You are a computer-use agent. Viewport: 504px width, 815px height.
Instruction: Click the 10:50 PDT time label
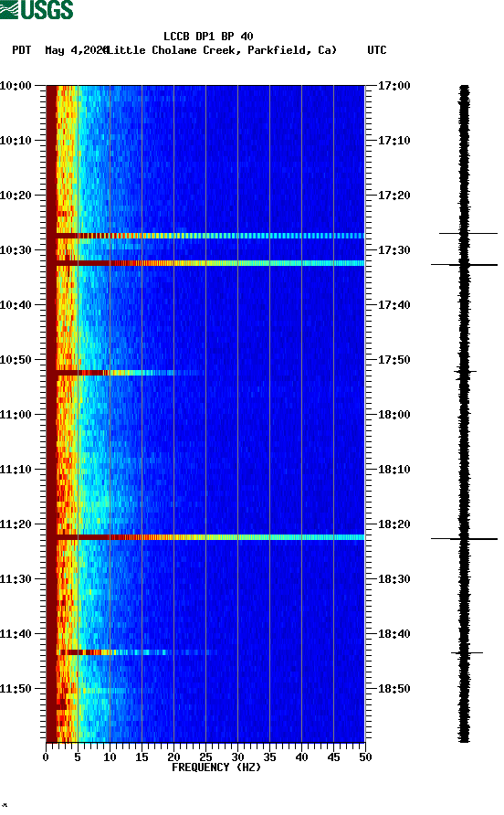(x=16, y=360)
